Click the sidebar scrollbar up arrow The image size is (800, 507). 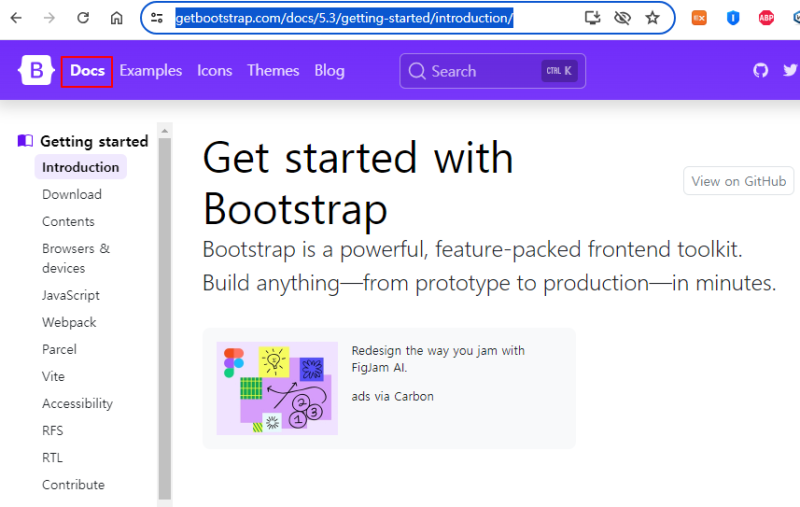164,131
